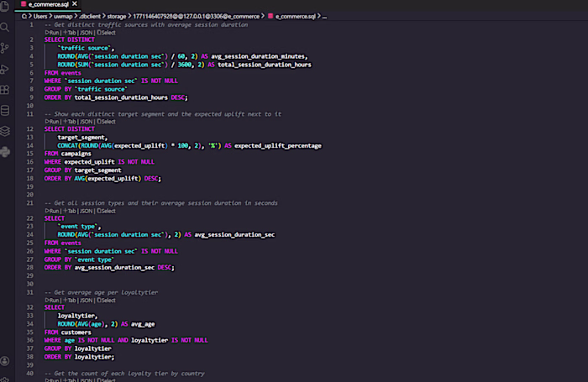588x382 pixels.
Task: Click 'ORDER BY AVG(expected_uplift) DESC;' on line 18
Action: coord(102,179)
